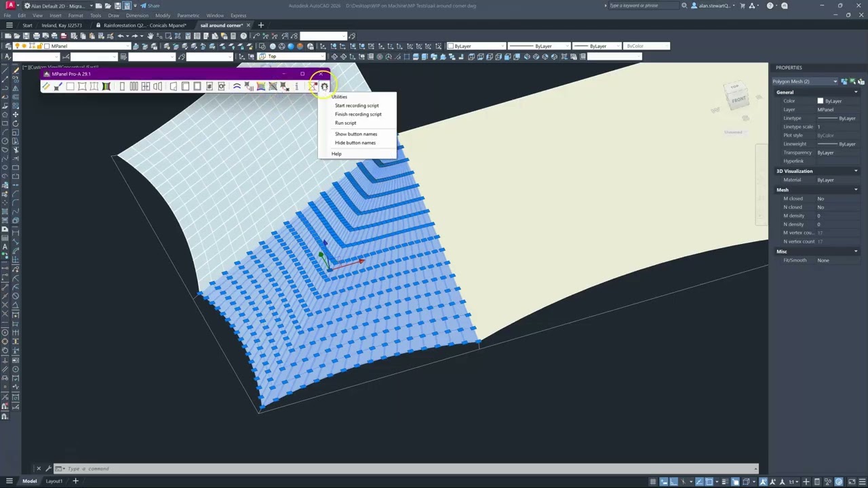The width and height of the screenshot is (868, 488).
Task: Click the search magnifier icon in title bar
Action: tap(684, 5)
